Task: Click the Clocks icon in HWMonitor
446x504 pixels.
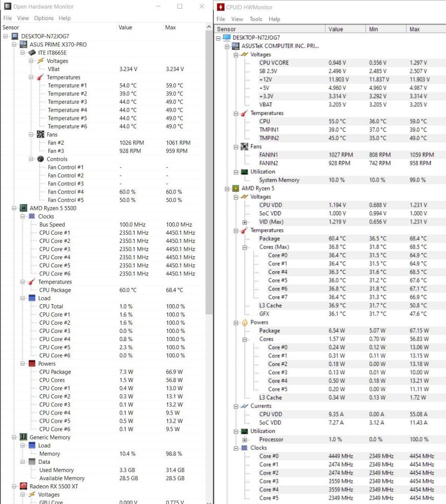Action: (245, 448)
